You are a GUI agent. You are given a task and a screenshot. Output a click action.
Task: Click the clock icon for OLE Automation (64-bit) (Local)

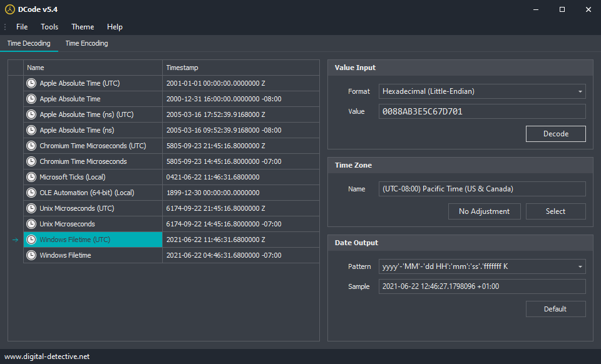[31, 193]
